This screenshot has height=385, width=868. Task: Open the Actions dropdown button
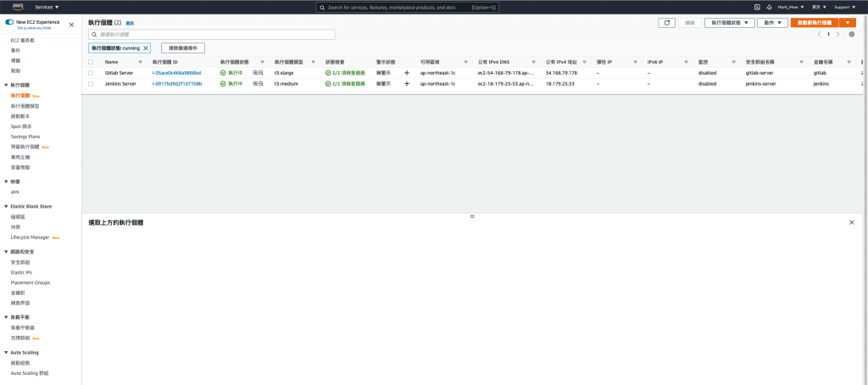pos(773,23)
